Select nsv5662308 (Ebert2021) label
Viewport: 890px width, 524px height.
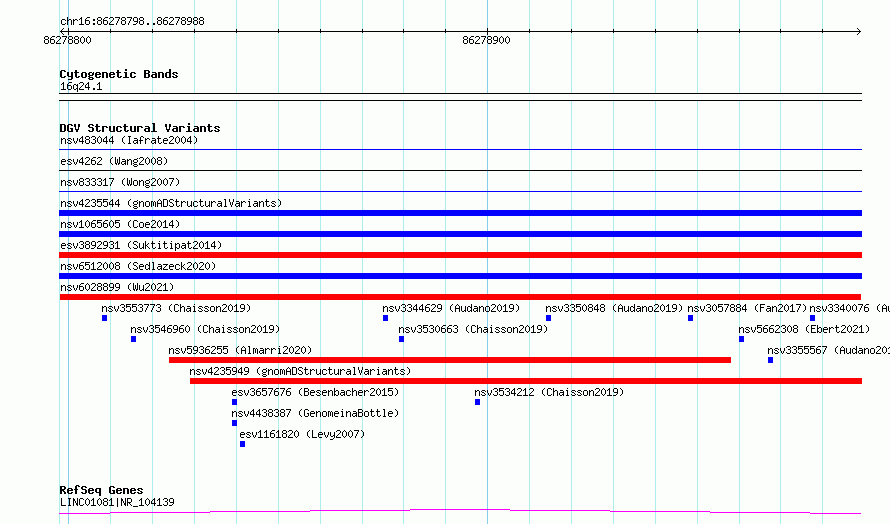pos(804,329)
